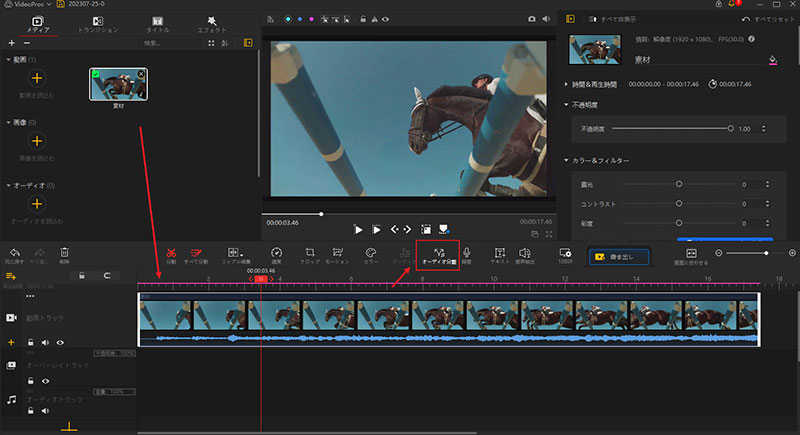This screenshot has width=800, height=435.
Task: Add text with the テキスト (Text) tool
Action: point(500,255)
